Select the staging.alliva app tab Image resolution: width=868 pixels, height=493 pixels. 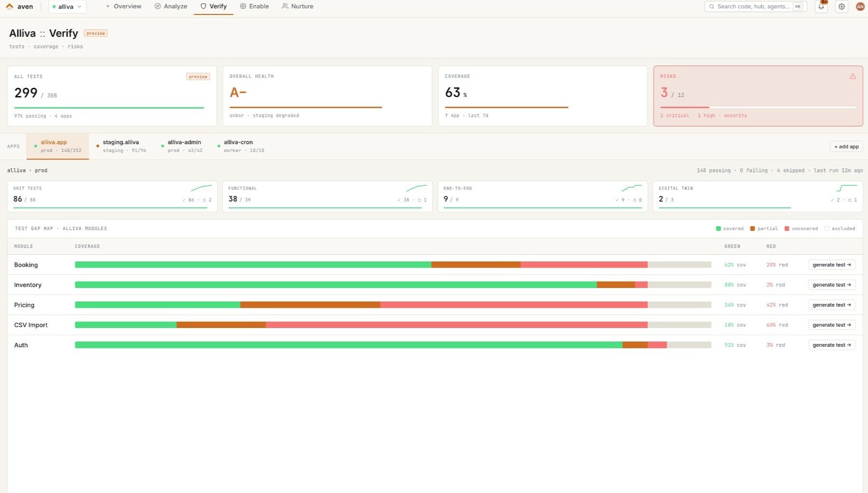[x=121, y=146]
